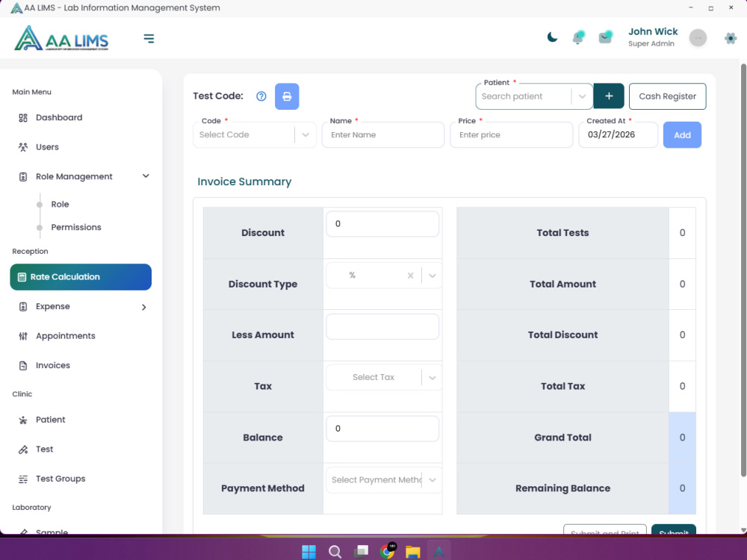
Task: Open the Windows Start menu
Action: click(x=309, y=552)
